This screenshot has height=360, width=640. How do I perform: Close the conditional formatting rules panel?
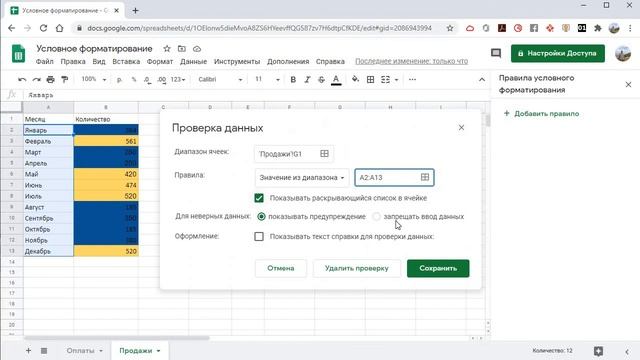[x=628, y=84]
